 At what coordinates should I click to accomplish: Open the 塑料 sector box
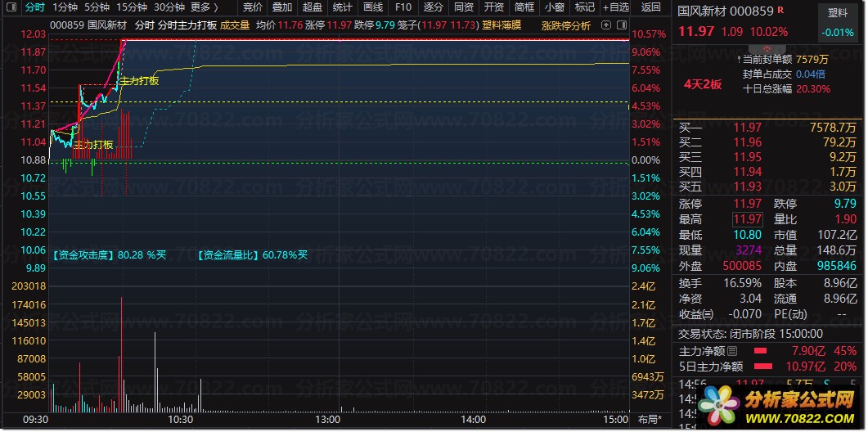click(837, 24)
